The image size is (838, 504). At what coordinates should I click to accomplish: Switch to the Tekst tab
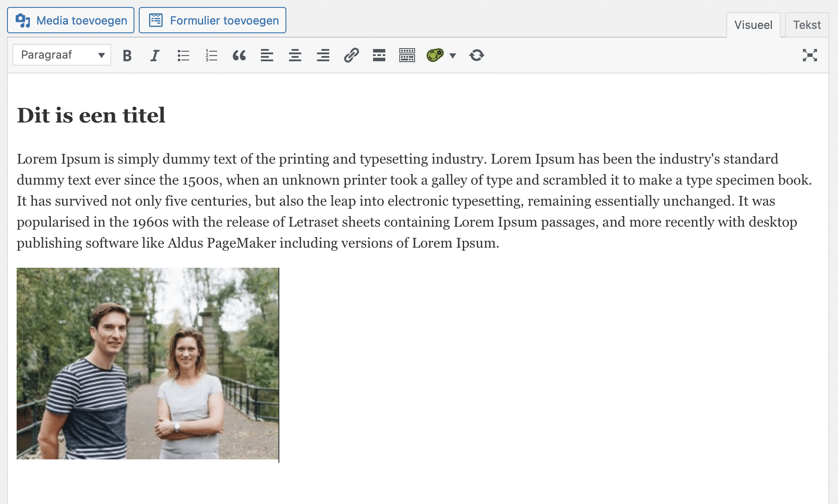tap(806, 25)
